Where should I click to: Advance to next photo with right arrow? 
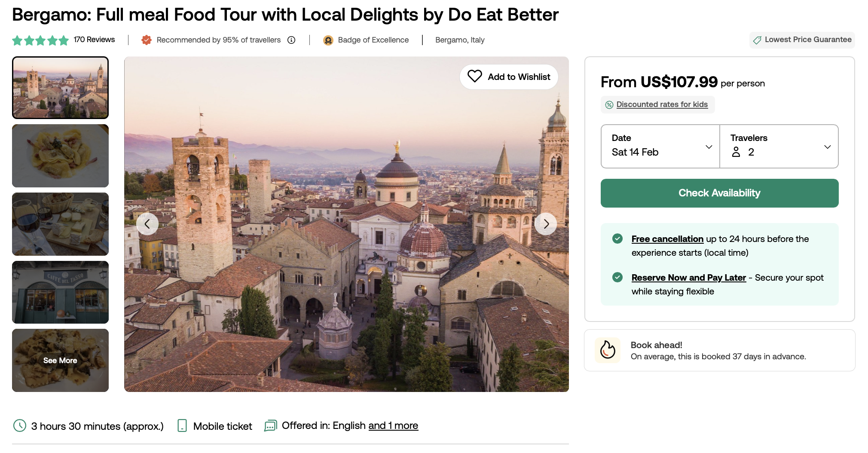[546, 224]
